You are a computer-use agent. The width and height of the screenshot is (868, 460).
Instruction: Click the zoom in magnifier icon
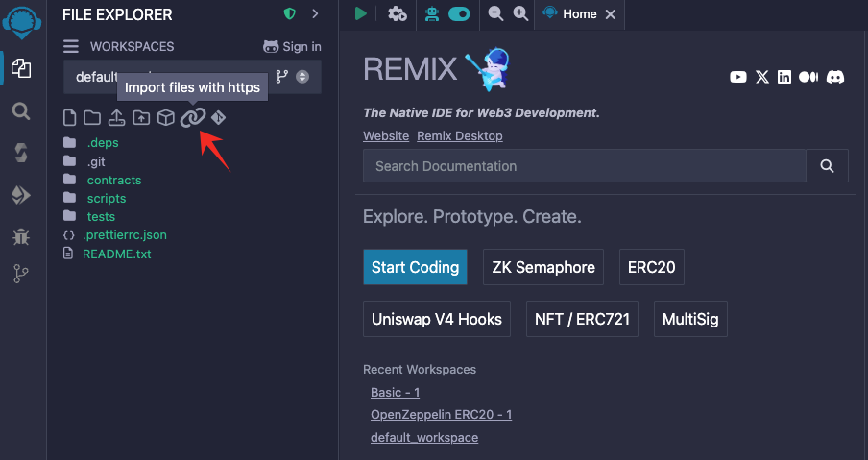[x=520, y=13]
